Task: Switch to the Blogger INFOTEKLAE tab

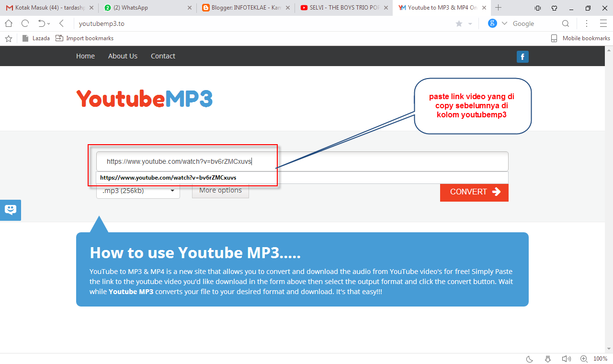Action: (245, 8)
